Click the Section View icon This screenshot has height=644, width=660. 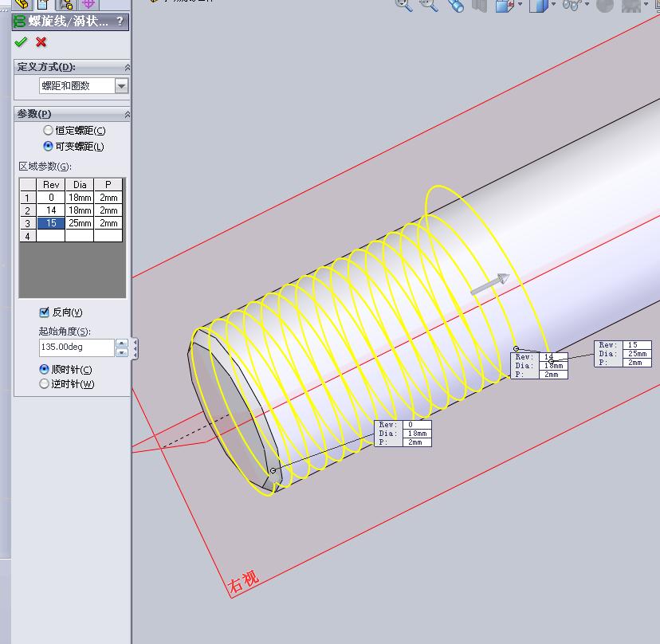[x=479, y=5]
